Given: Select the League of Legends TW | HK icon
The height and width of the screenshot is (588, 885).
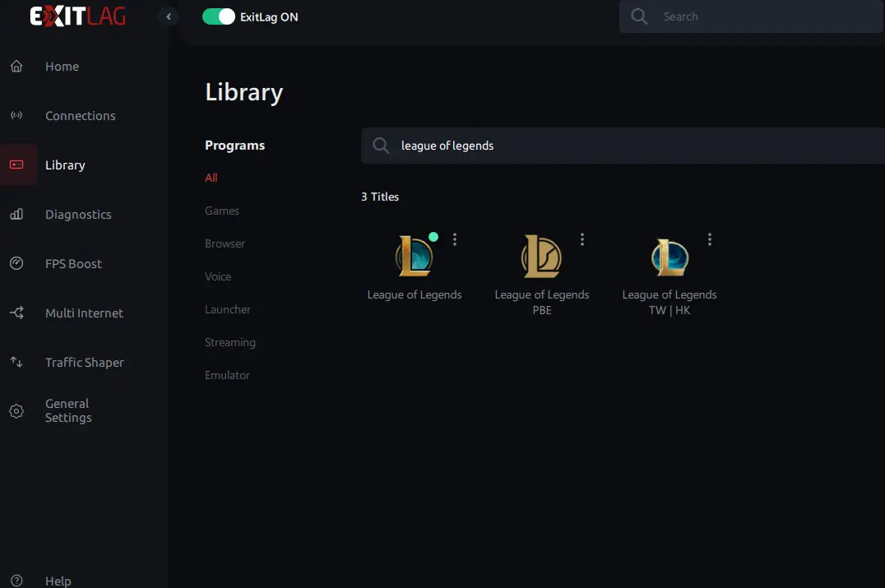Looking at the screenshot, I should [670, 257].
